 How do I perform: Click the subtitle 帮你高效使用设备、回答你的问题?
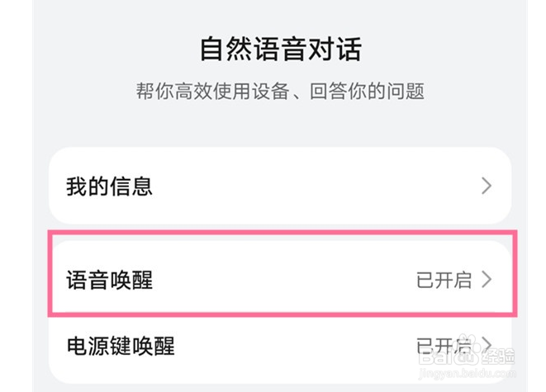click(x=280, y=91)
